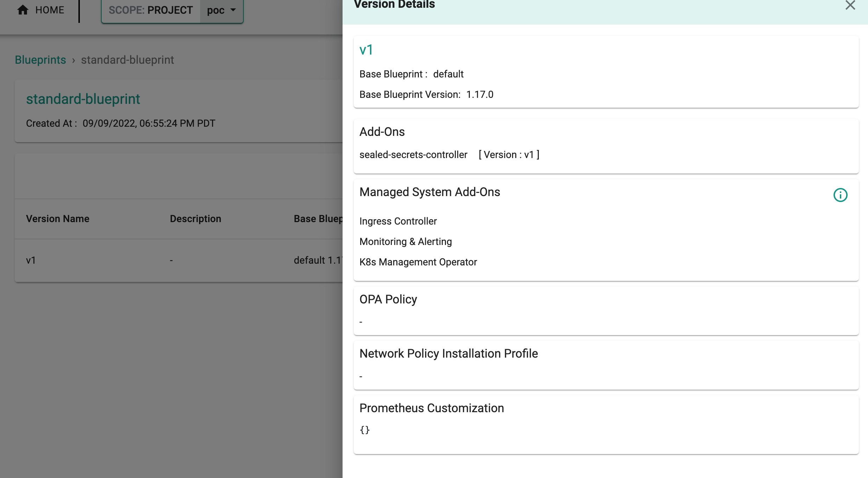The image size is (868, 478).
Task: Open the poc project scope dropdown
Action: point(222,10)
